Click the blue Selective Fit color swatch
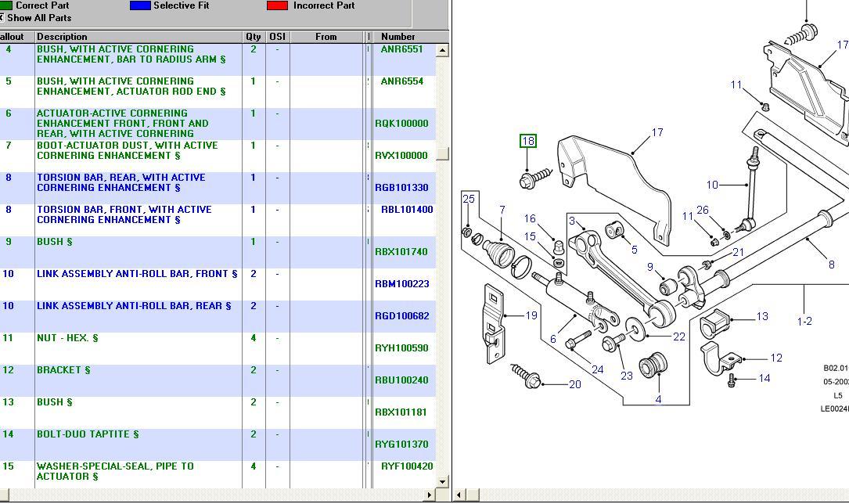Image resolution: width=849 pixels, height=504 pixels. pos(140,5)
